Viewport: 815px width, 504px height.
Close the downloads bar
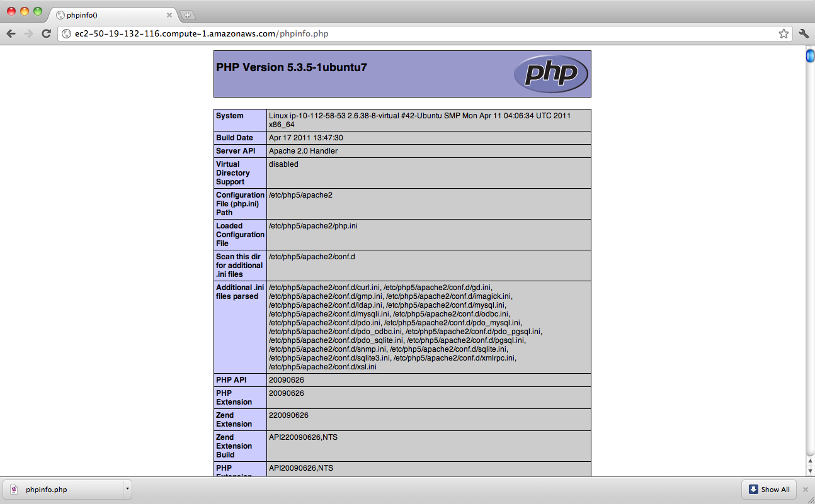[x=805, y=490]
